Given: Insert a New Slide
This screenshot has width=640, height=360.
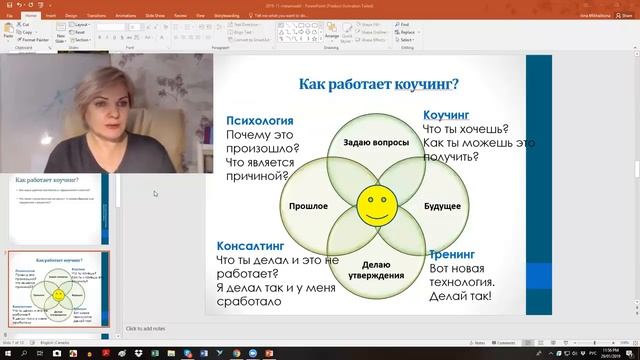Looking at the screenshot, I should pyautogui.click(x=60, y=33).
